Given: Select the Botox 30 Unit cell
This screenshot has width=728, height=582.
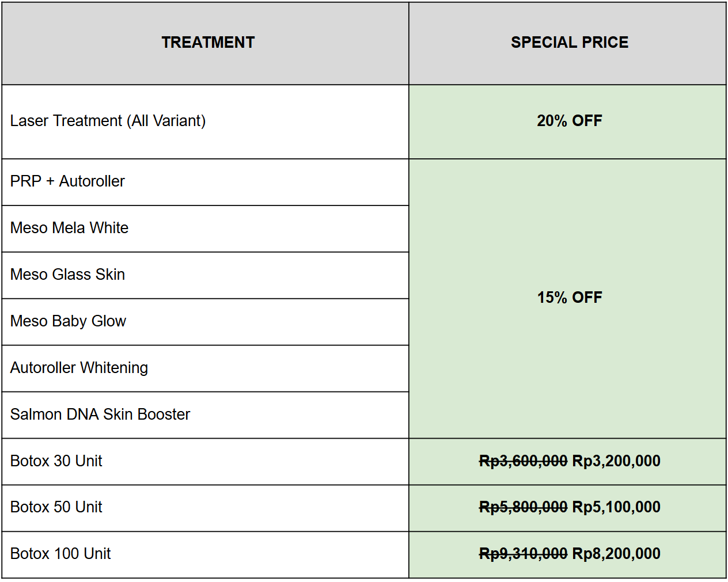Looking at the screenshot, I should (205, 462).
